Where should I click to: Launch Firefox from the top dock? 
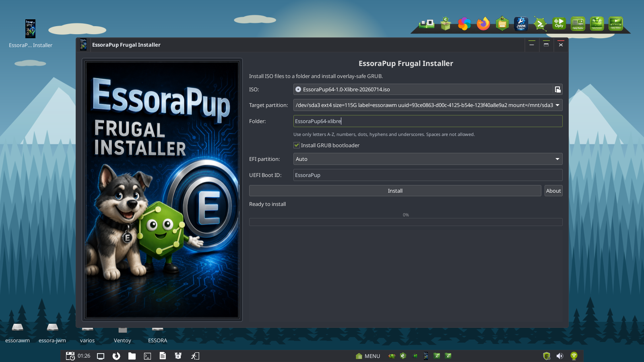tap(483, 24)
